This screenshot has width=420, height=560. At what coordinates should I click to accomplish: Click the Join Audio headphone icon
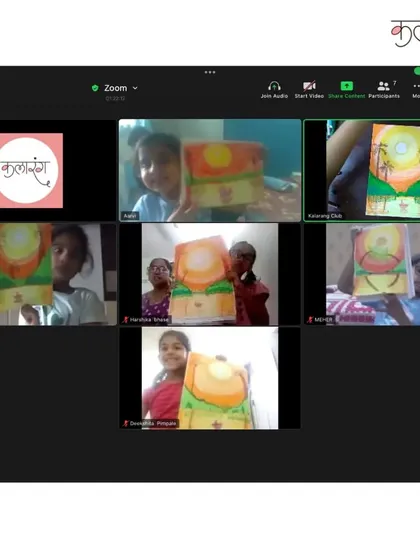point(274,86)
